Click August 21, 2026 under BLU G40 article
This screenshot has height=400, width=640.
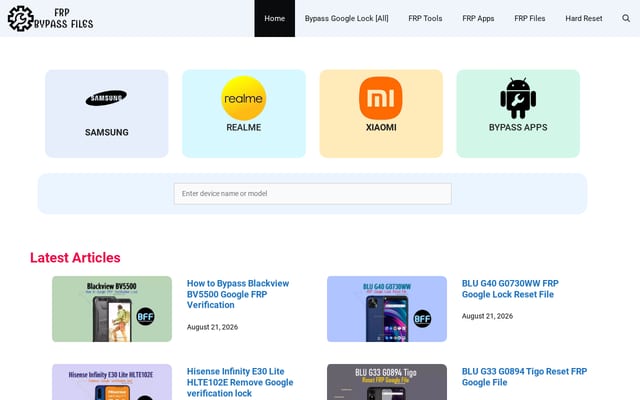click(487, 316)
